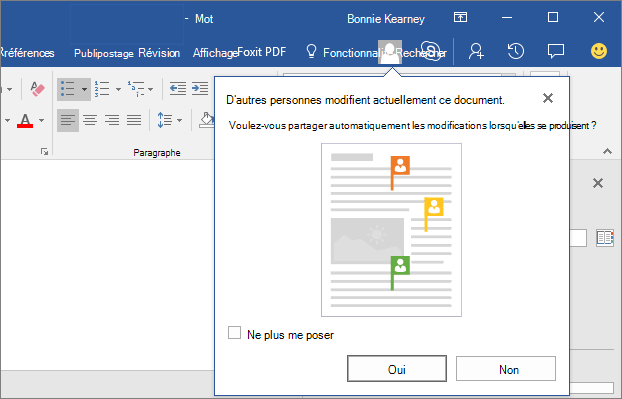Open the comments speech bubble icon
The image size is (622, 399).
(x=556, y=52)
